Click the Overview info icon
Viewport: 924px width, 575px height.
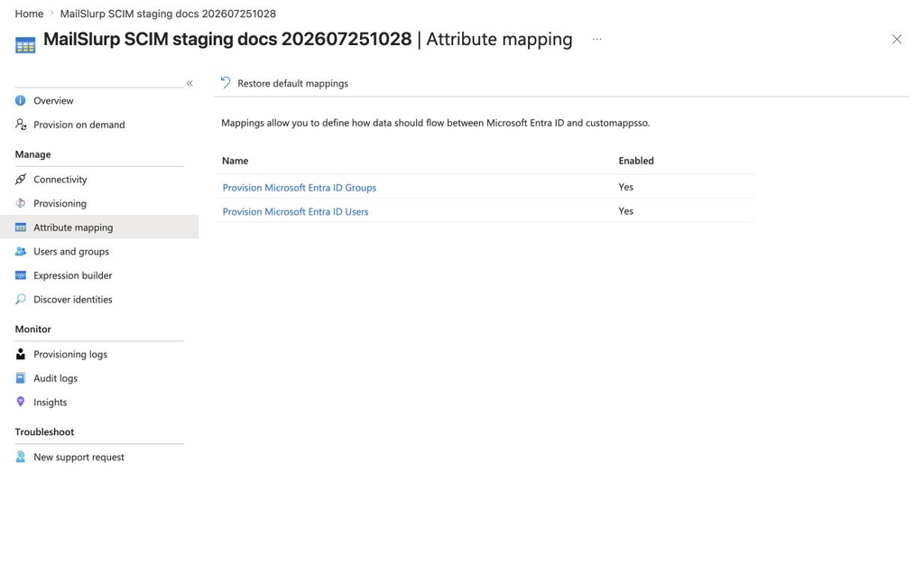point(21,100)
